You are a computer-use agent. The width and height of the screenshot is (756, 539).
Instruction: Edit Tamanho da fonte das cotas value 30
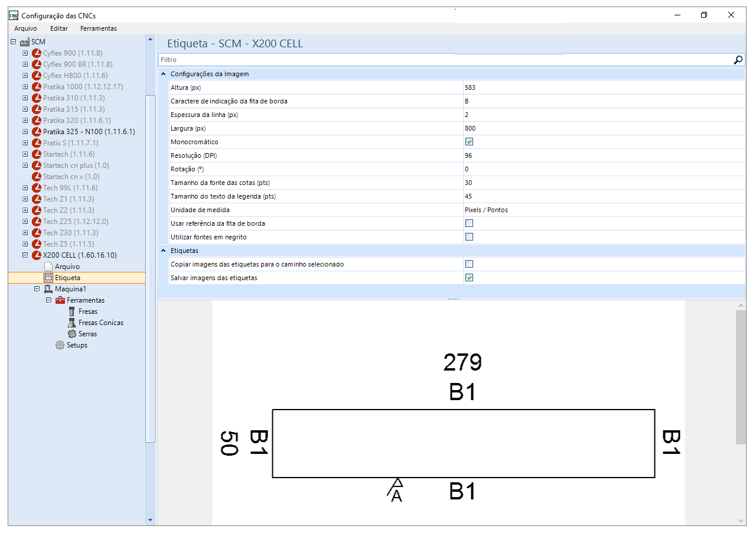[x=604, y=183]
